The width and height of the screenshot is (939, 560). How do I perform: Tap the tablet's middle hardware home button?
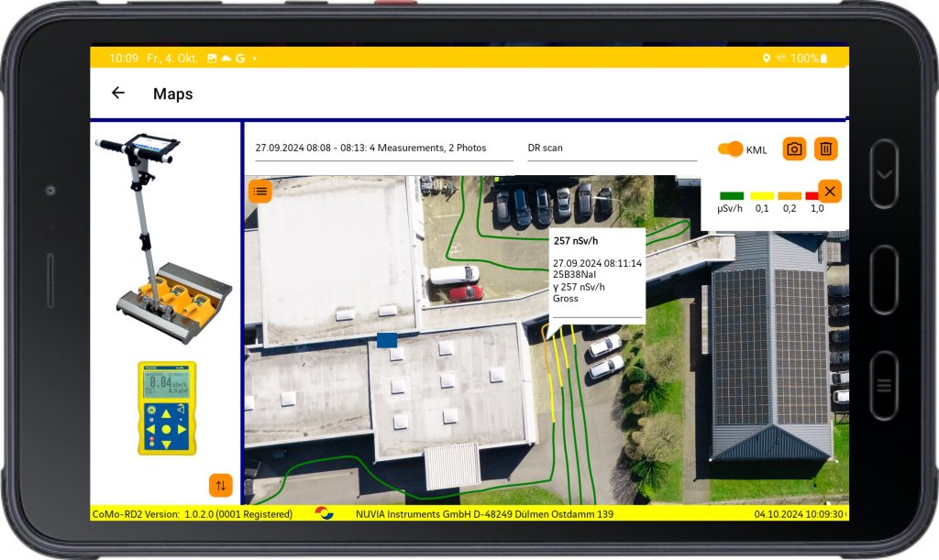[884, 280]
